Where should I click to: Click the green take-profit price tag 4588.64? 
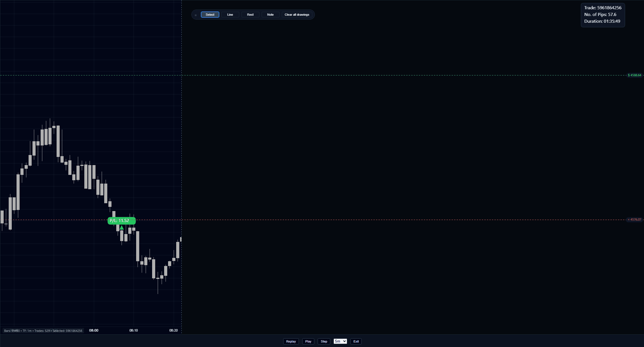[634, 75]
